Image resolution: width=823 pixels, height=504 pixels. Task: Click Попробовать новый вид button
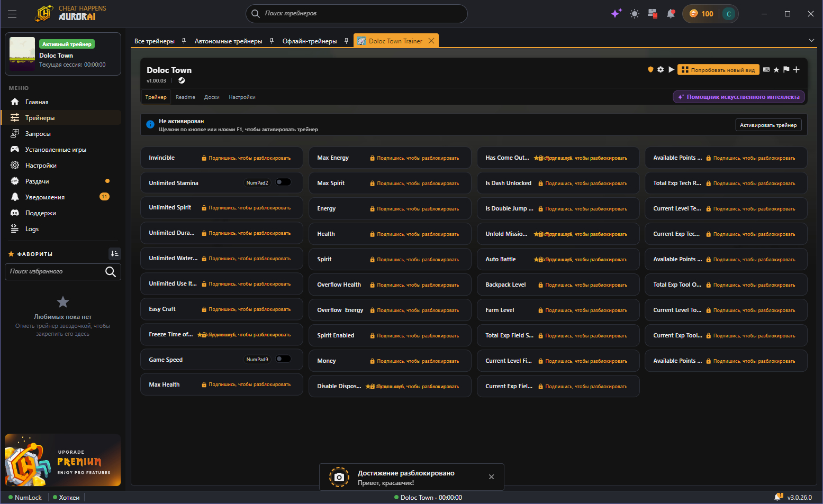[718, 70]
